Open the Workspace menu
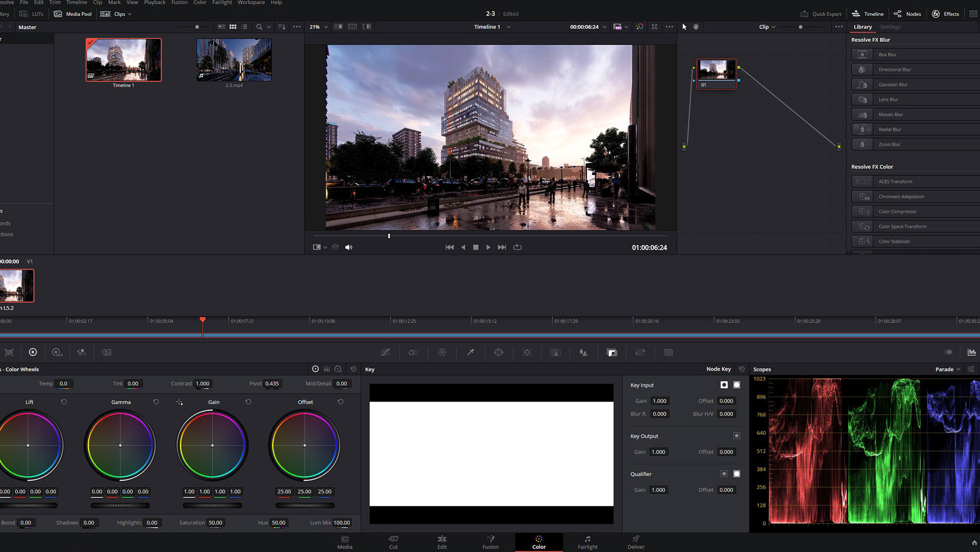Viewport: 980px width, 552px height. (x=251, y=3)
